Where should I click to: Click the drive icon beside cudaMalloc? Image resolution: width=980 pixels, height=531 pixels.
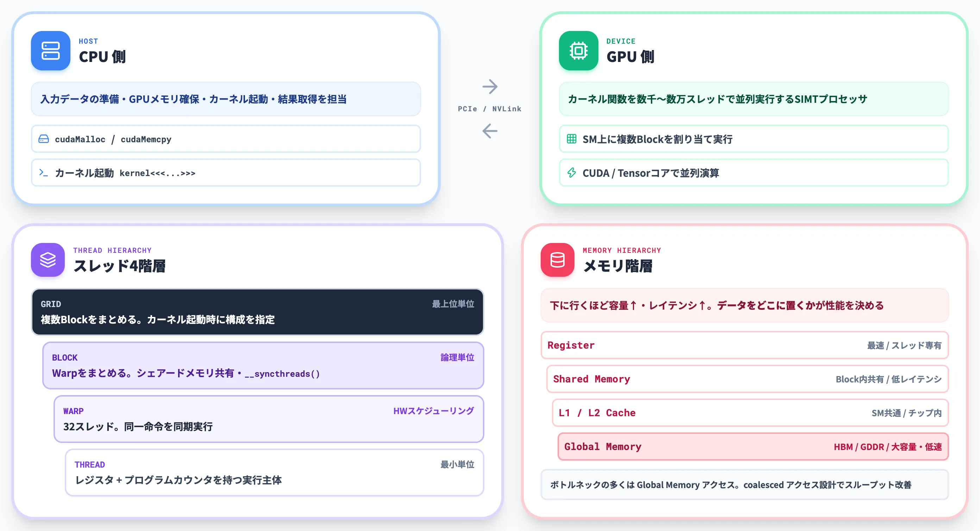coord(44,139)
